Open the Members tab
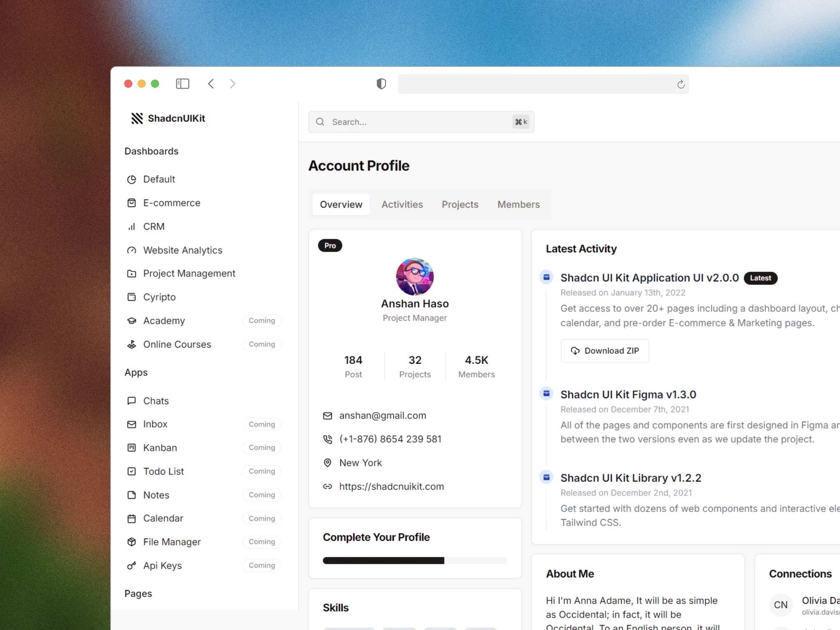840x630 pixels. point(518,204)
